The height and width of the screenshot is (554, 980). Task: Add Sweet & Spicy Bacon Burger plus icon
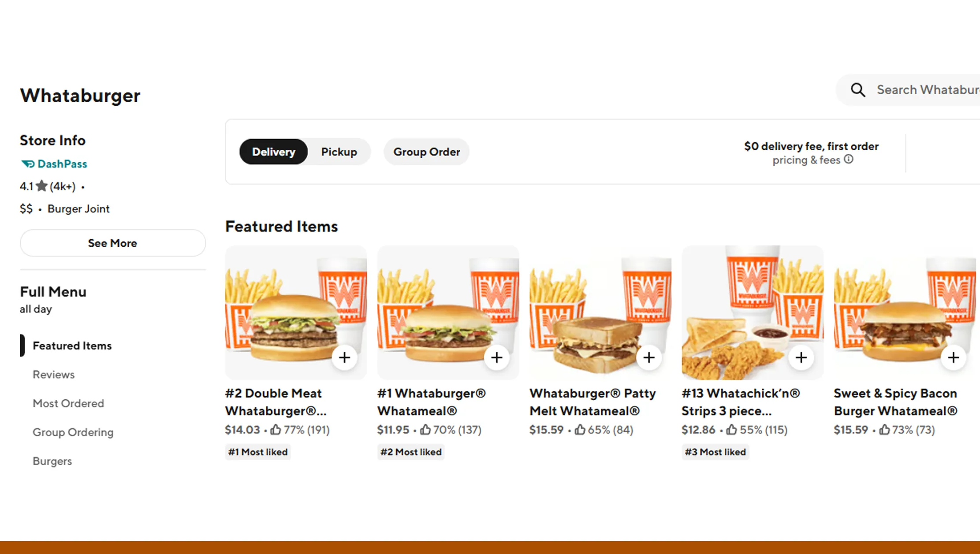[x=953, y=357]
